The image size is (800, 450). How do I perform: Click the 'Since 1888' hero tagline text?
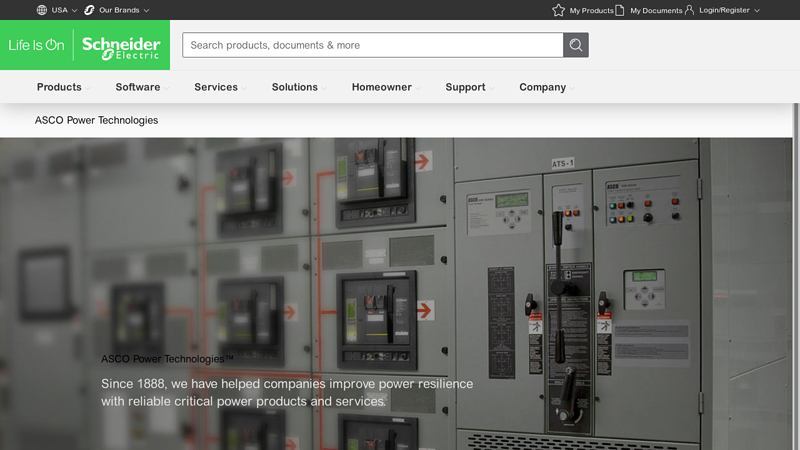point(287,392)
